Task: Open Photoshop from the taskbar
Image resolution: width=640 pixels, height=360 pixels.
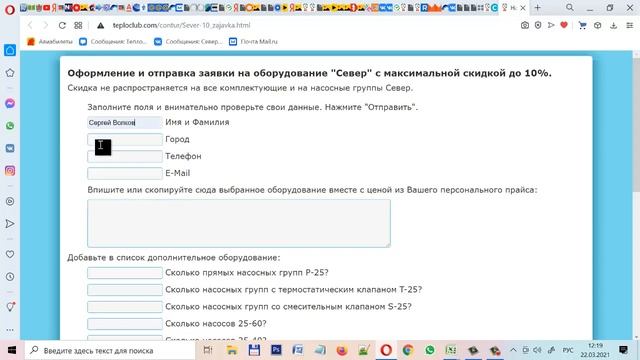Action: [276, 350]
